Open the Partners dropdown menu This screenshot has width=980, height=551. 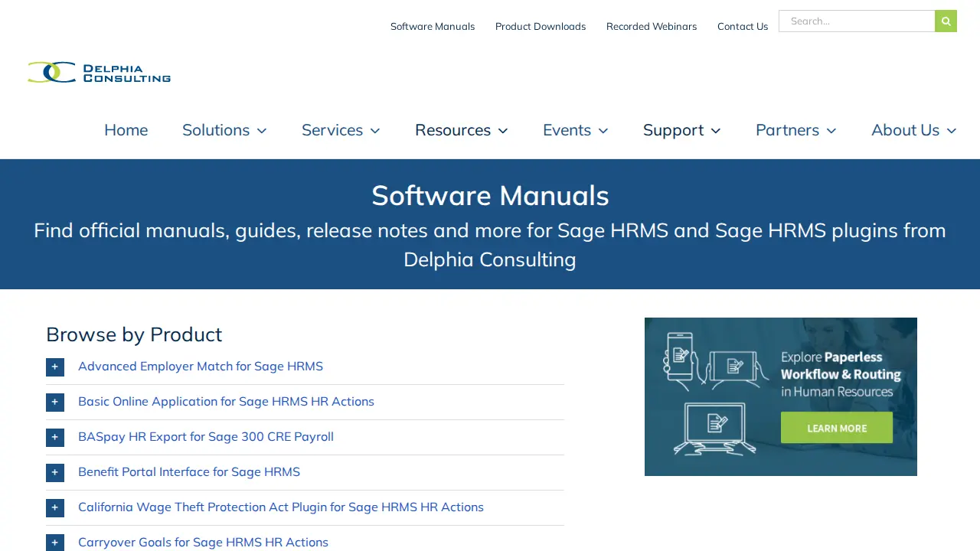(796, 130)
